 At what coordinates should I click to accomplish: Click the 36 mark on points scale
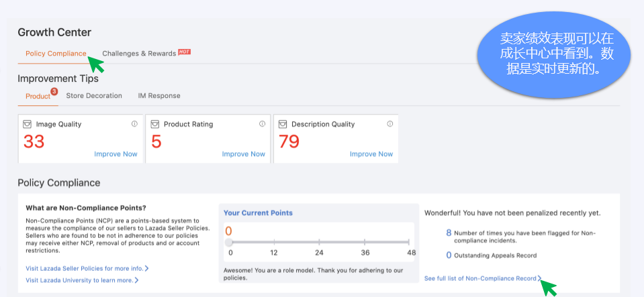coord(365,253)
